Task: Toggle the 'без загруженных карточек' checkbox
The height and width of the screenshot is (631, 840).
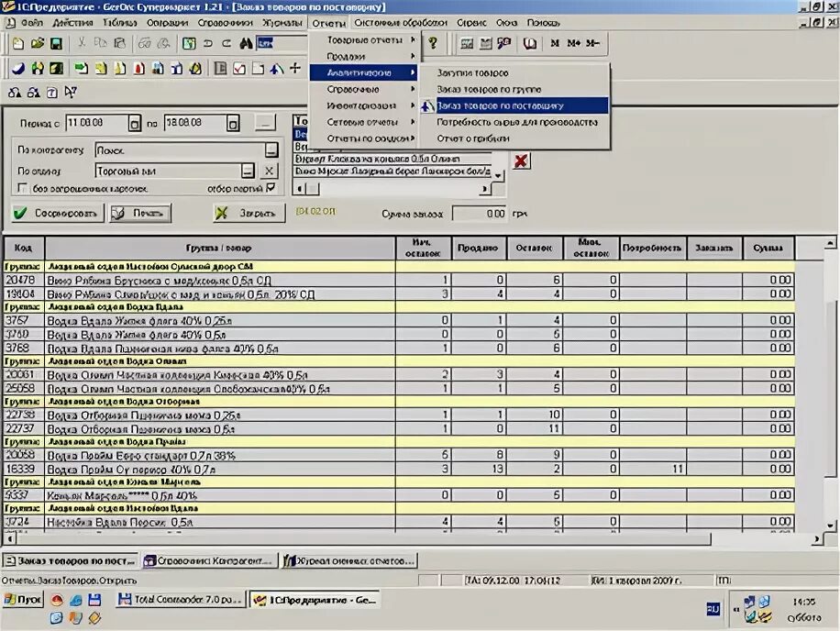Action: click(x=22, y=188)
